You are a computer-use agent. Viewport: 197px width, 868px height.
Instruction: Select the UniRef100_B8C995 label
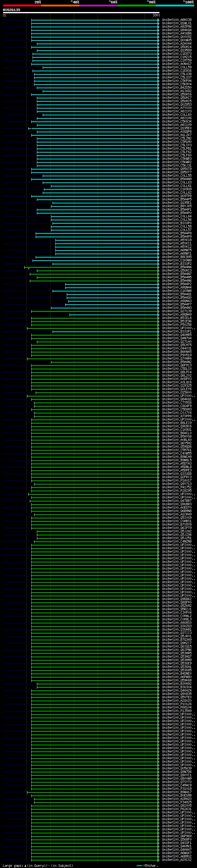click(177, 257)
